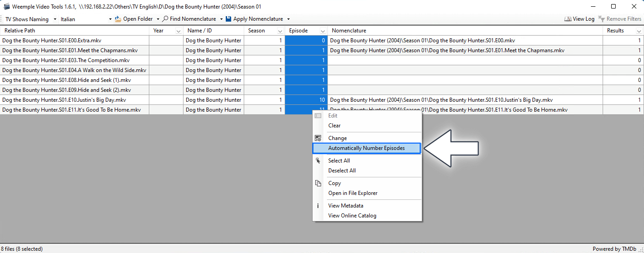Choose Copy in the context menu
This screenshot has height=253, width=644.
pyautogui.click(x=335, y=183)
